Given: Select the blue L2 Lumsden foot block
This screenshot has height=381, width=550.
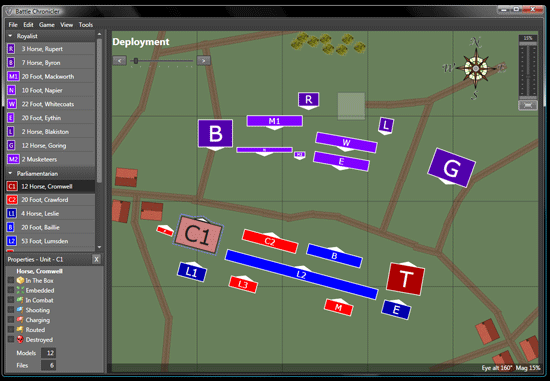Looking at the screenshot, I should coord(302,274).
